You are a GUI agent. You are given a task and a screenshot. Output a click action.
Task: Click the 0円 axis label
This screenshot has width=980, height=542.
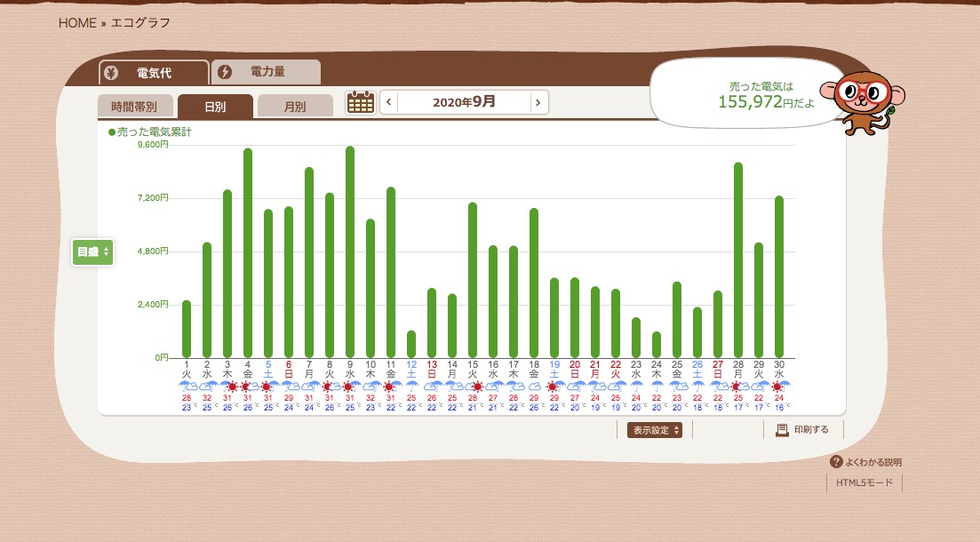tap(162, 357)
